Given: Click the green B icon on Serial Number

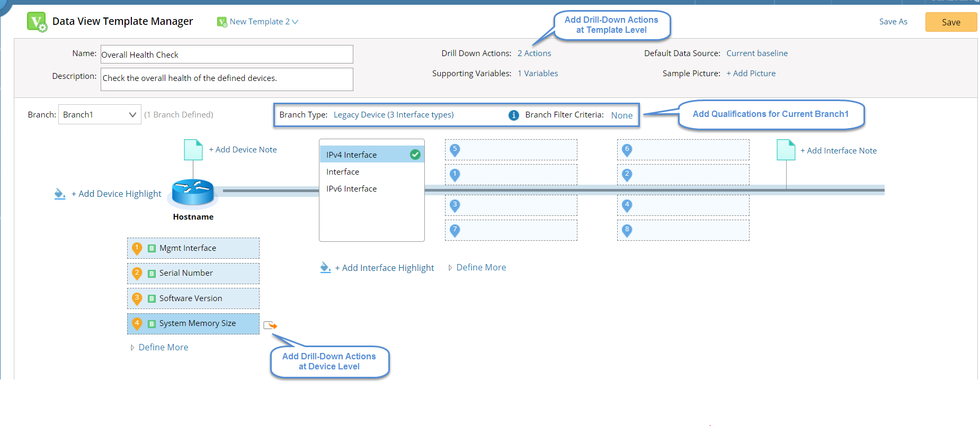Looking at the screenshot, I should coord(152,274).
